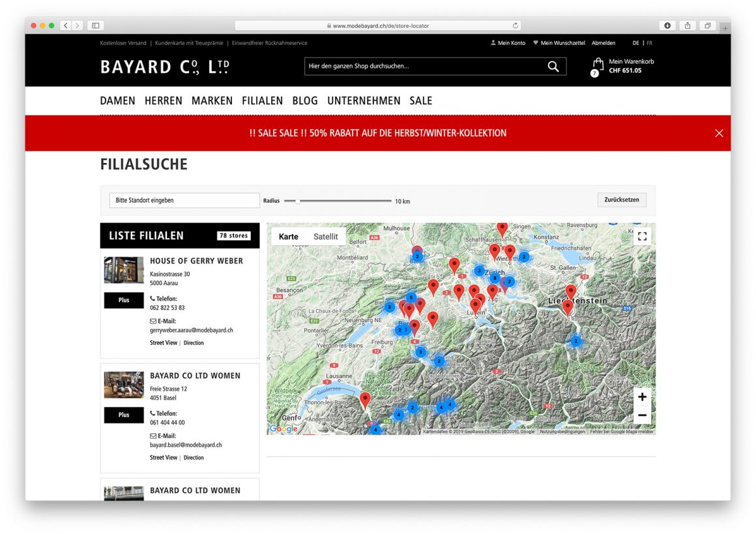Image resolution: width=756 pixels, height=534 pixels.
Task: Click gerryweber.aarau@modebayard.ch email
Action: pyautogui.click(x=192, y=331)
